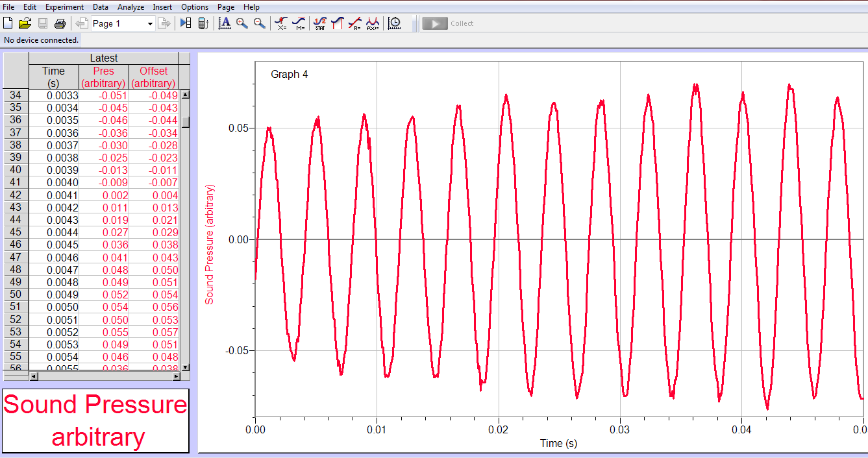Select row 50 in the data table
The height and width of the screenshot is (458, 868).
tap(16, 295)
